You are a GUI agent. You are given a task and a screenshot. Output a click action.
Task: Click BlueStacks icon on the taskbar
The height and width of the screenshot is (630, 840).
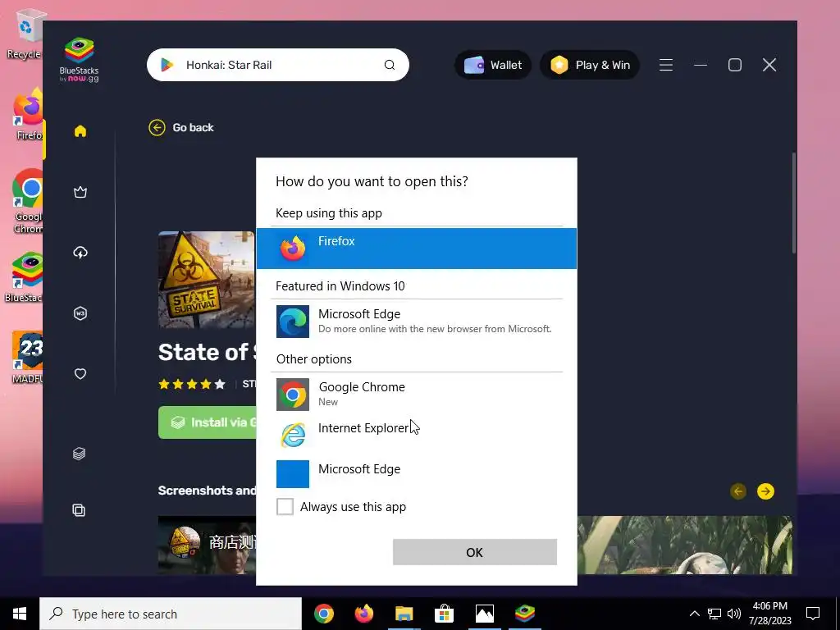pyautogui.click(x=525, y=614)
